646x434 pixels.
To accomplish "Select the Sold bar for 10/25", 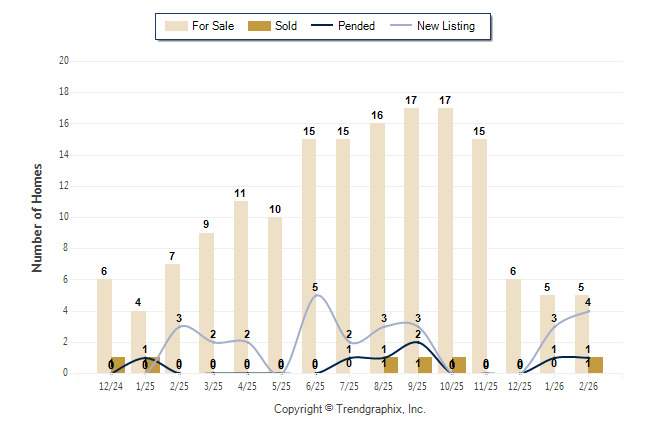I will point(460,365).
